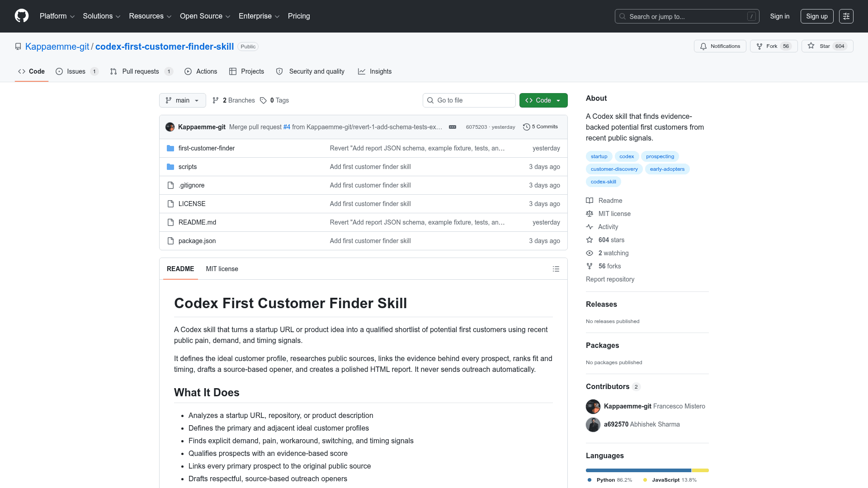Open Kappaemme-git owner profile link

57,47
